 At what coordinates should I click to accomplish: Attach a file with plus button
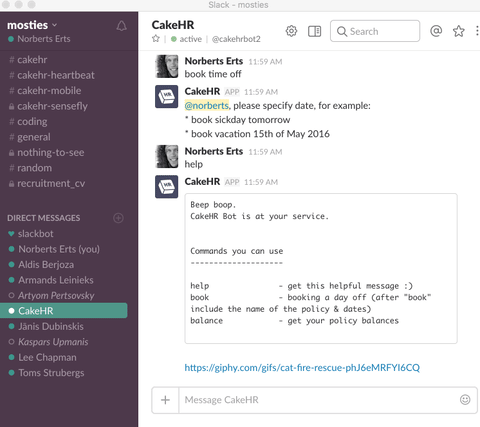click(x=165, y=400)
